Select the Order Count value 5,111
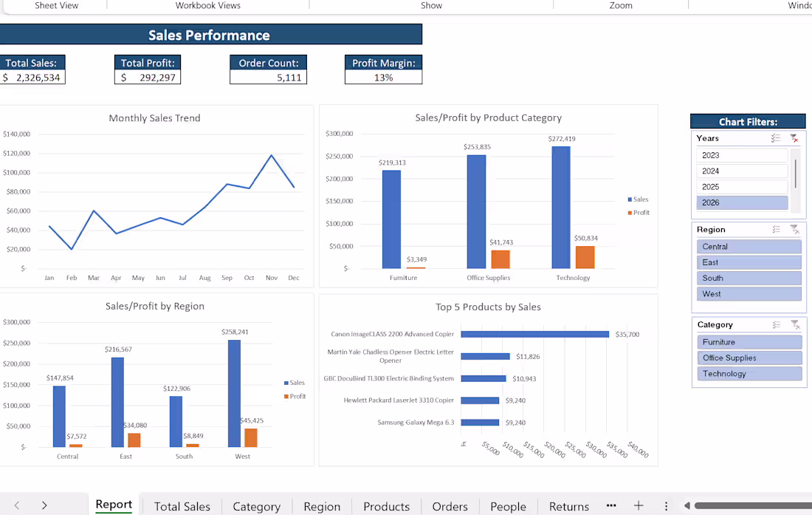The width and height of the screenshot is (812, 515). click(x=268, y=77)
